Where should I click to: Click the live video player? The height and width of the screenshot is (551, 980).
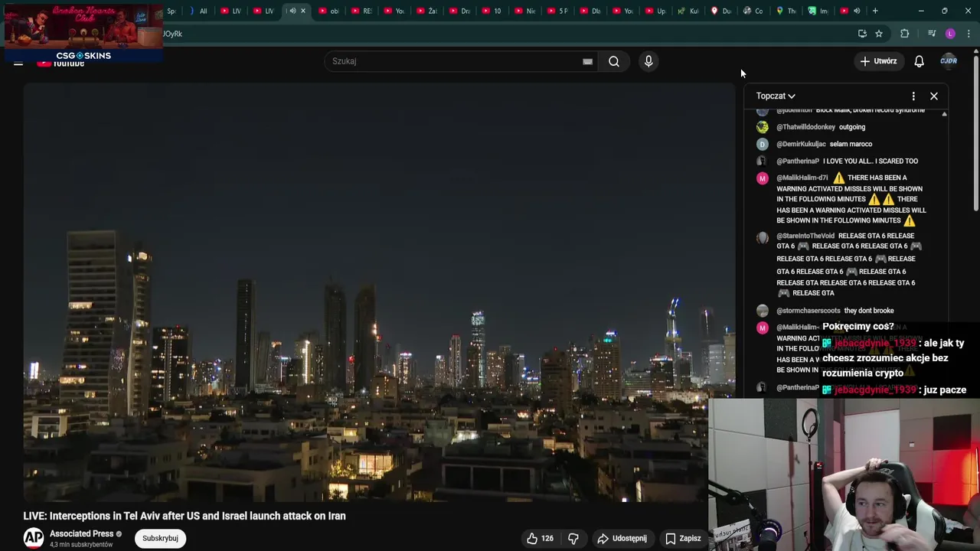coord(379,292)
